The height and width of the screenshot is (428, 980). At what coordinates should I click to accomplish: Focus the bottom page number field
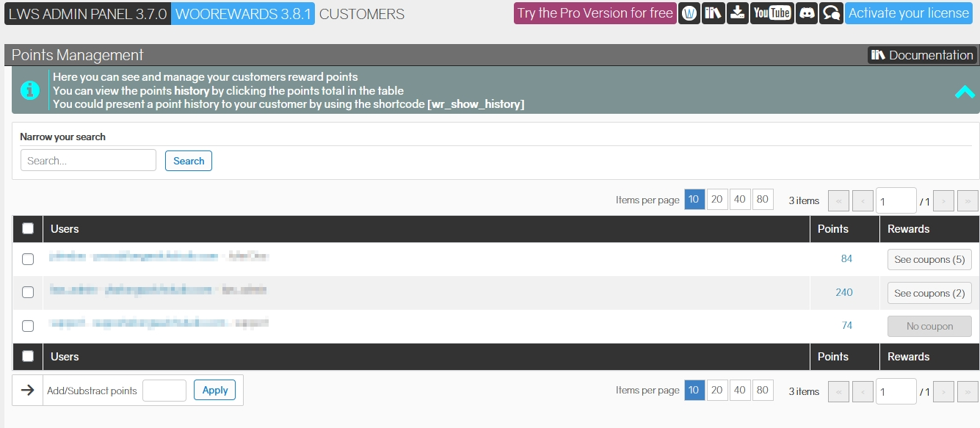coord(896,392)
